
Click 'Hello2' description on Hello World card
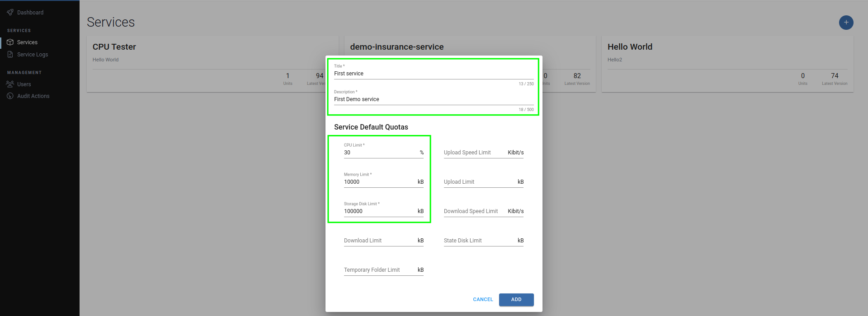[x=615, y=60]
